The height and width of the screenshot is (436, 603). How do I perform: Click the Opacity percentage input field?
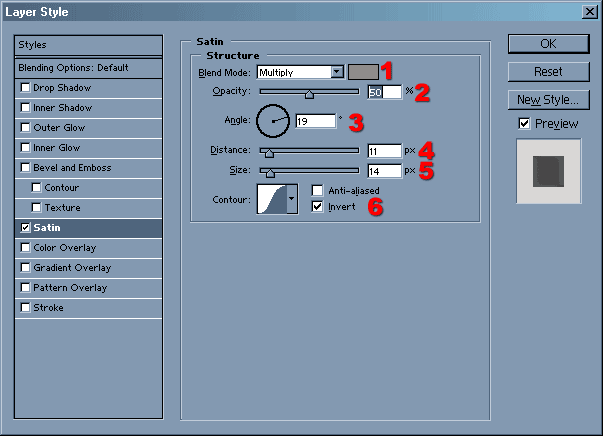385,92
